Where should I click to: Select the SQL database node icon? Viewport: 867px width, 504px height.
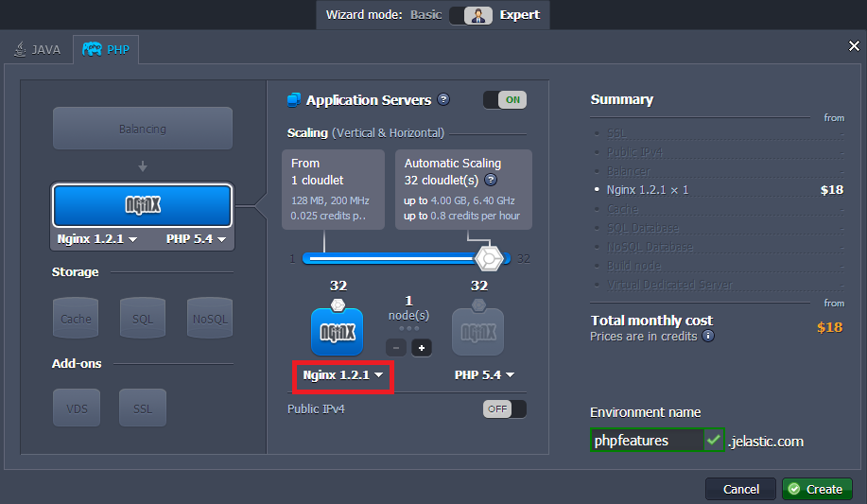(142, 319)
